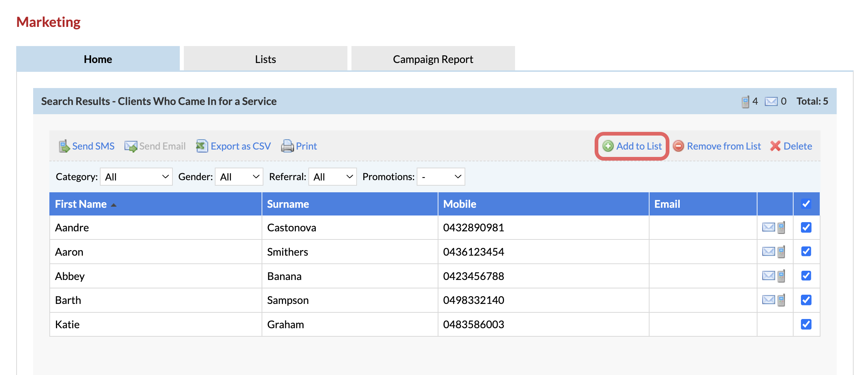Open the Referral dropdown
The height and width of the screenshot is (375, 868).
(x=332, y=177)
